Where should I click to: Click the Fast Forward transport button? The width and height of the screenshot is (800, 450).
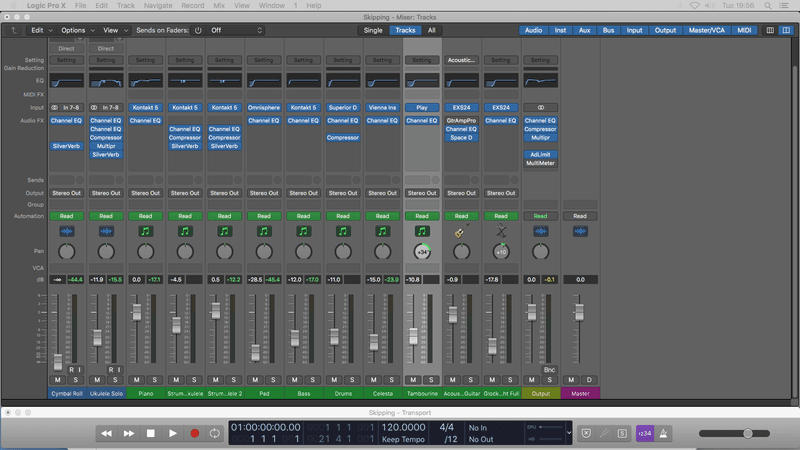[x=129, y=433]
